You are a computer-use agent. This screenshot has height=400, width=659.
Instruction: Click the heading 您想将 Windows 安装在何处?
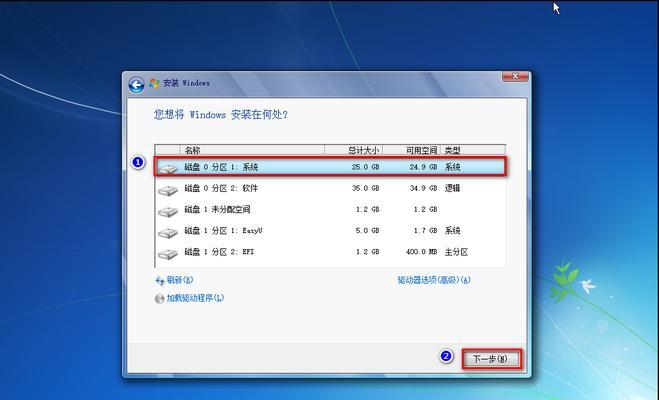pos(221,114)
